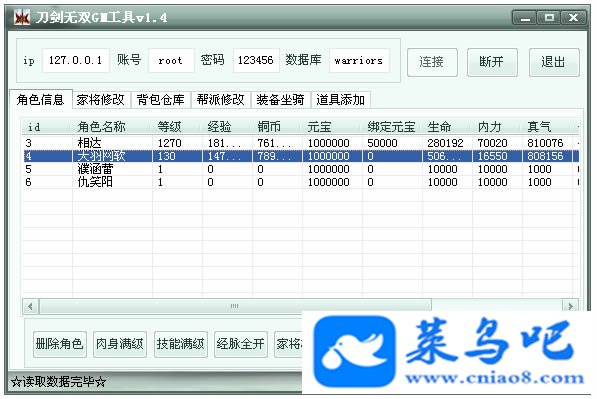Click the scrollbar left arrow
Viewport: 597px width, 399px height.
(x=30, y=306)
